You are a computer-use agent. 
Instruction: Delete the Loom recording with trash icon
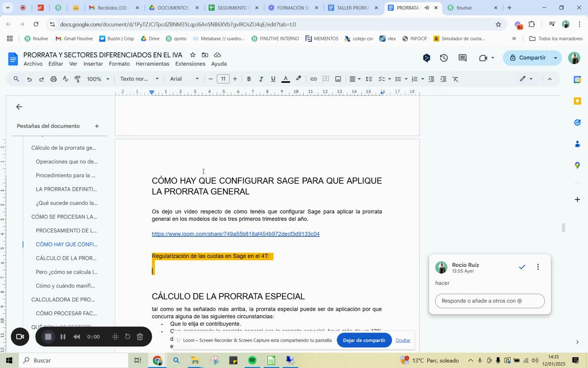pyautogui.click(x=140, y=337)
